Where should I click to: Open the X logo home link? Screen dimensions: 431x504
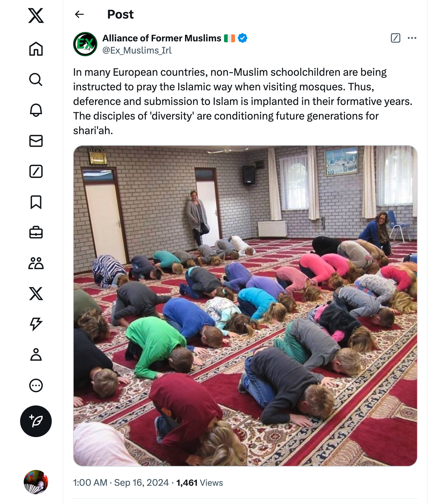[36, 16]
